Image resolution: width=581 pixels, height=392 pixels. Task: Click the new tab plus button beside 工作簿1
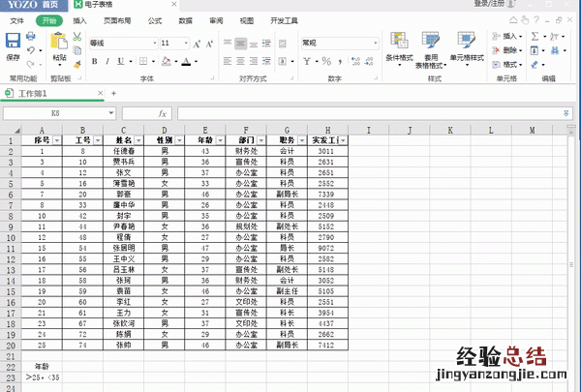tap(113, 93)
